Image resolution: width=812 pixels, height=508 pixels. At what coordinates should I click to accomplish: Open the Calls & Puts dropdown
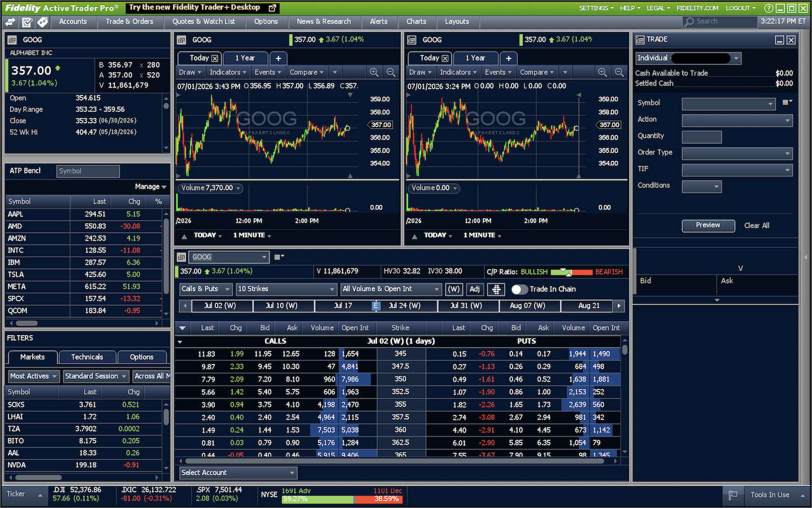[x=206, y=289]
